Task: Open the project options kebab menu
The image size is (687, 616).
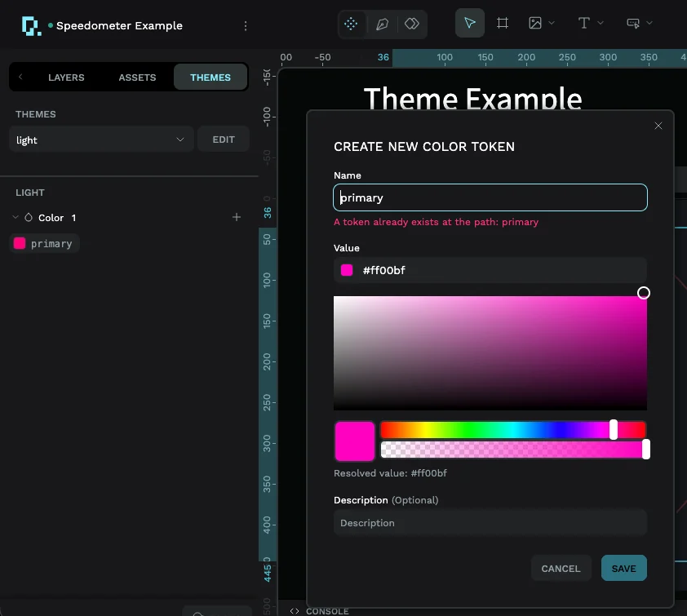Action: click(246, 26)
